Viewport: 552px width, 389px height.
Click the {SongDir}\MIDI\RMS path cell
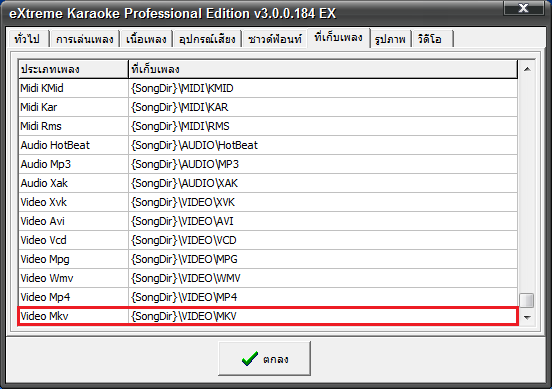pos(323,126)
